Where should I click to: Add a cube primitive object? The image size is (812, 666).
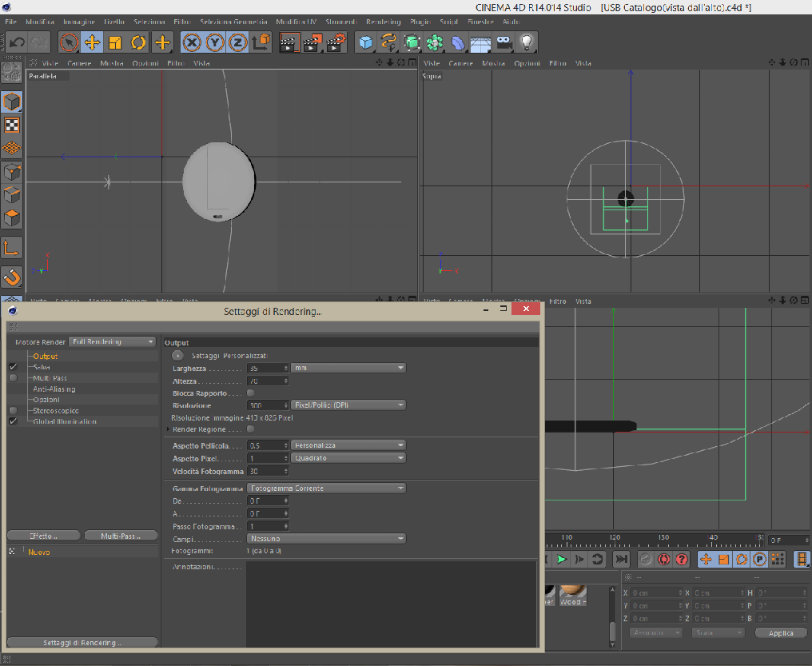(x=365, y=42)
